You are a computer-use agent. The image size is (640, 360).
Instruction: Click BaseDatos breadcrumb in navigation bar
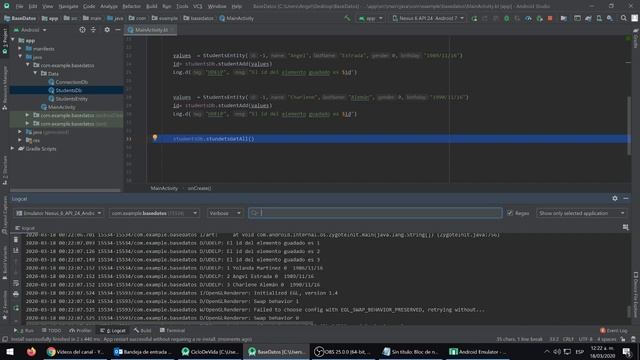pos(20,18)
